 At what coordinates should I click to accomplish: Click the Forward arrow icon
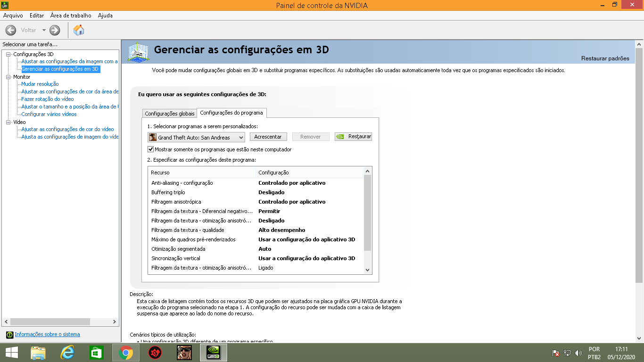pyautogui.click(x=55, y=30)
